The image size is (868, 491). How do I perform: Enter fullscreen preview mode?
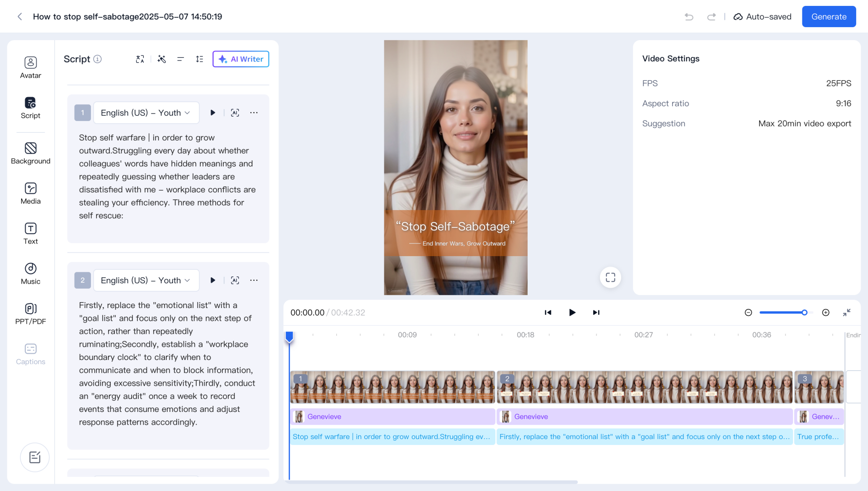click(x=610, y=277)
